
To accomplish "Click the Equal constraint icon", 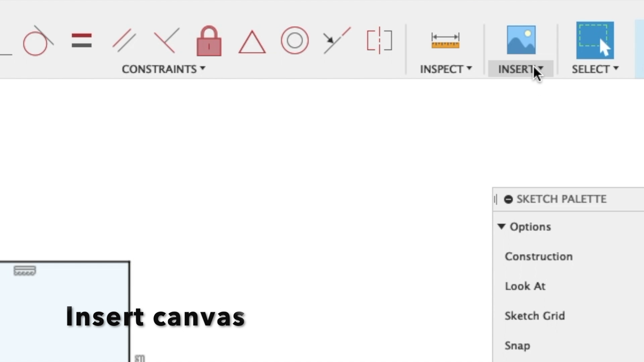I will (82, 41).
